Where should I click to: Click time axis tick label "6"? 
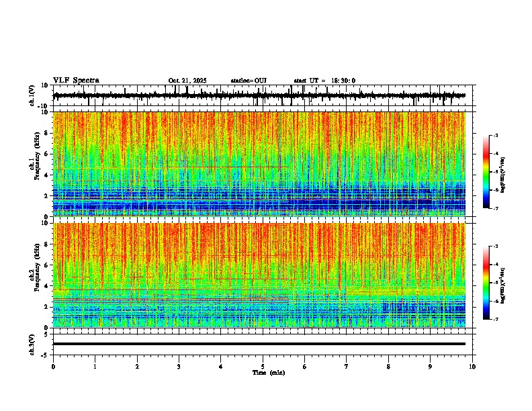pos(305,367)
